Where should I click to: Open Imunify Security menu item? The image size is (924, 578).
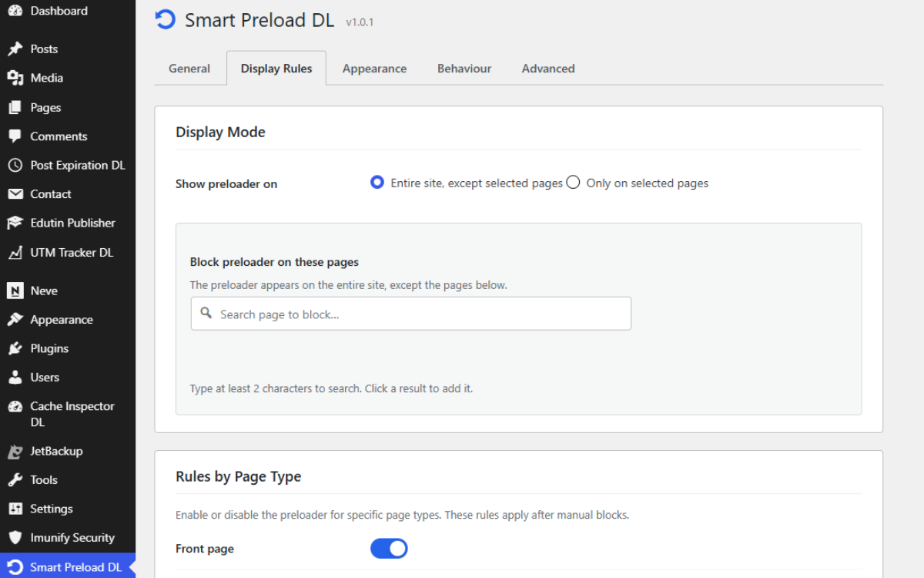click(x=68, y=537)
